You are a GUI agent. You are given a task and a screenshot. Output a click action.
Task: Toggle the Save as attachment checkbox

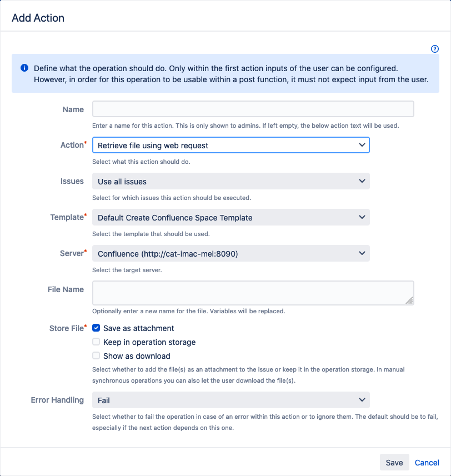pyautogui.click(x=97, y=328)
